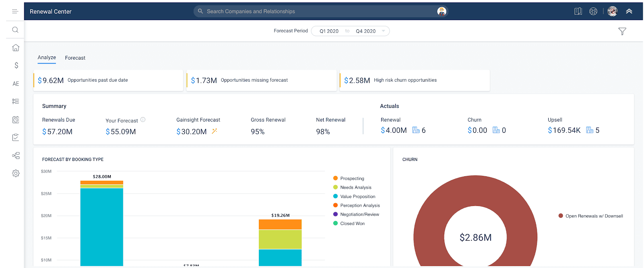The height and width of the screenshot is (268, 644).
Task: Toggle Value Proposition legend entry
Action: 335,196
